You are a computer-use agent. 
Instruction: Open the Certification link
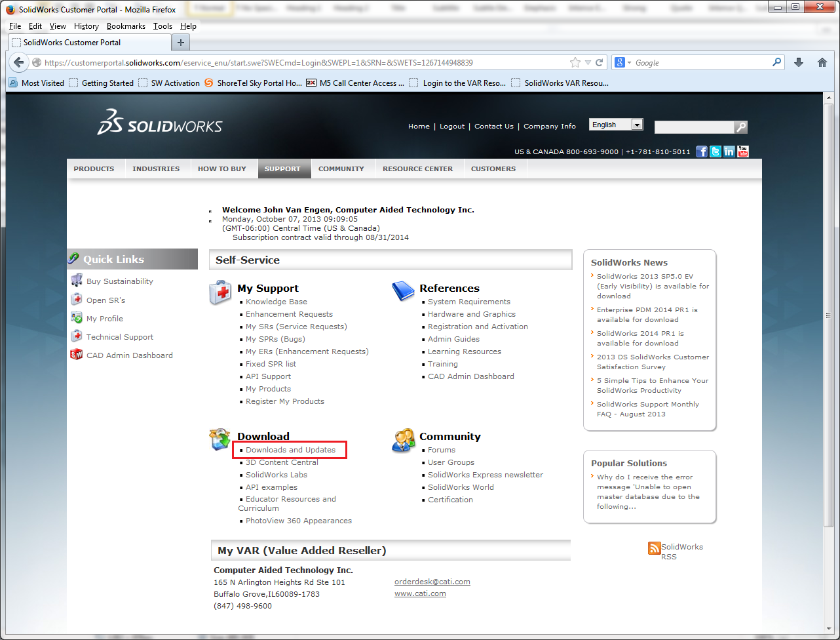[x=450, y=500]
